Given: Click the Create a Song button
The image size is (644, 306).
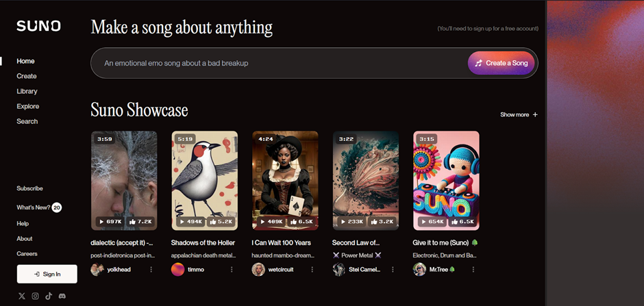Looking at the screenshot, I should point(501,63).
